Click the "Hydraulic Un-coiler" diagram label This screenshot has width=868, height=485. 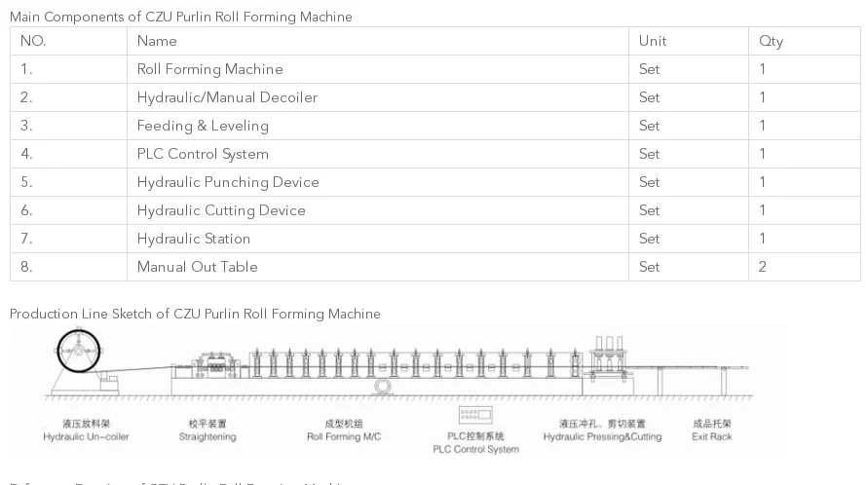click(86, 437)
